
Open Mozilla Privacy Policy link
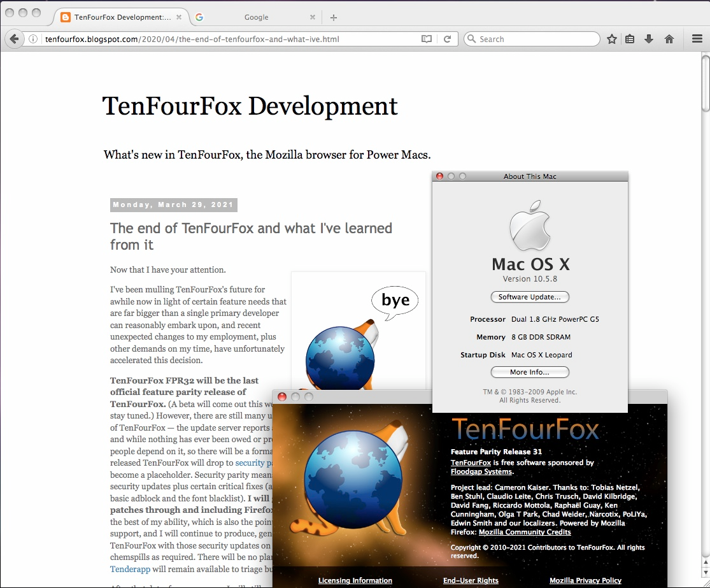(x=585, y=580)
